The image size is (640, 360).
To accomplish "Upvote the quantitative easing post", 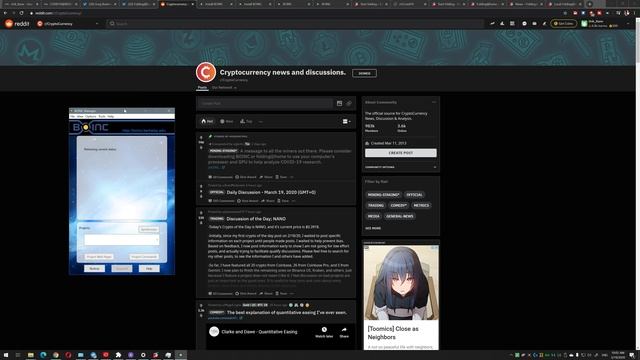I will (x=201, y=305).
